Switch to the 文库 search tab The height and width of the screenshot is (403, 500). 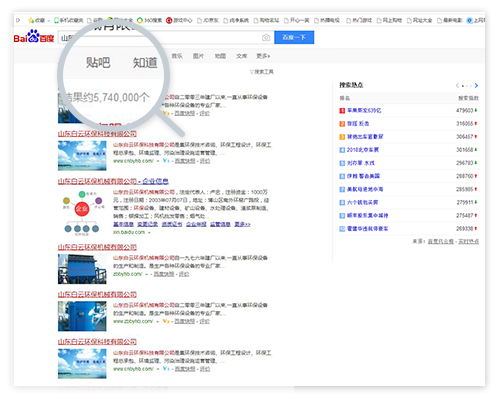(x=242, y=56)
